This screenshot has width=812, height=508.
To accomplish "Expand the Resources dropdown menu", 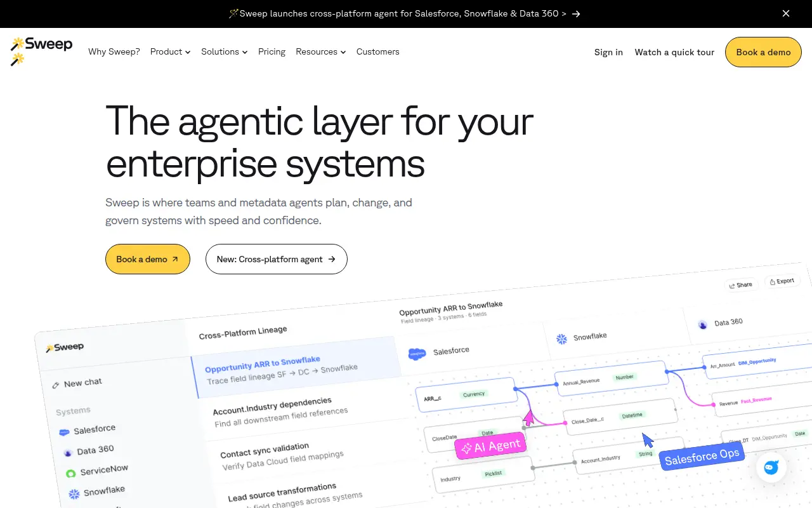I will click(321, 51).
